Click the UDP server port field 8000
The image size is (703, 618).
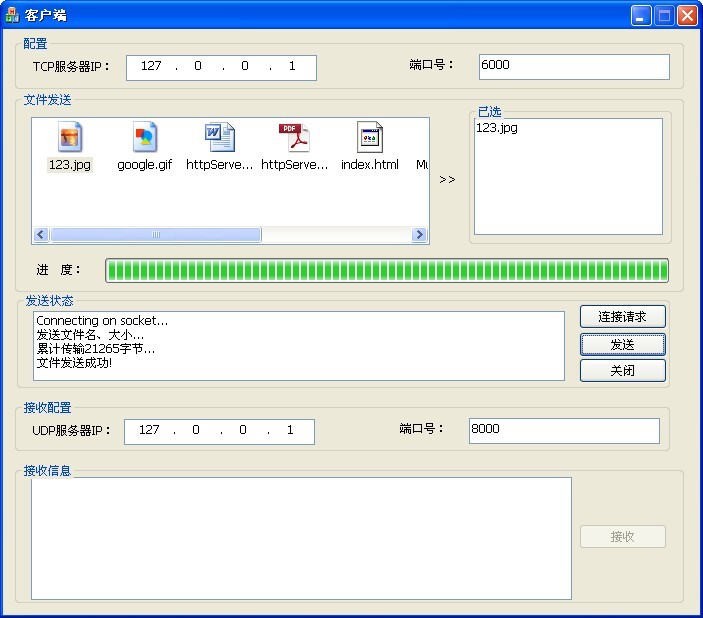tap(564, 431)
